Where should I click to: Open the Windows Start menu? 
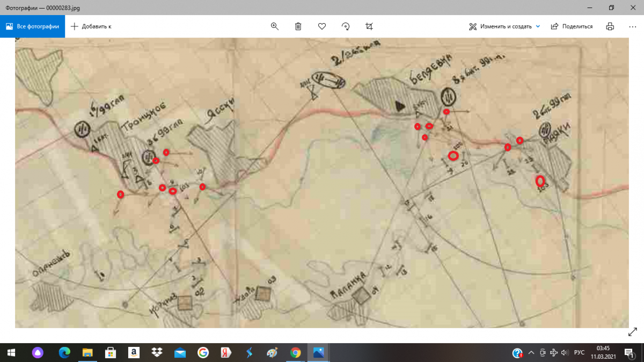click(11, 353)
